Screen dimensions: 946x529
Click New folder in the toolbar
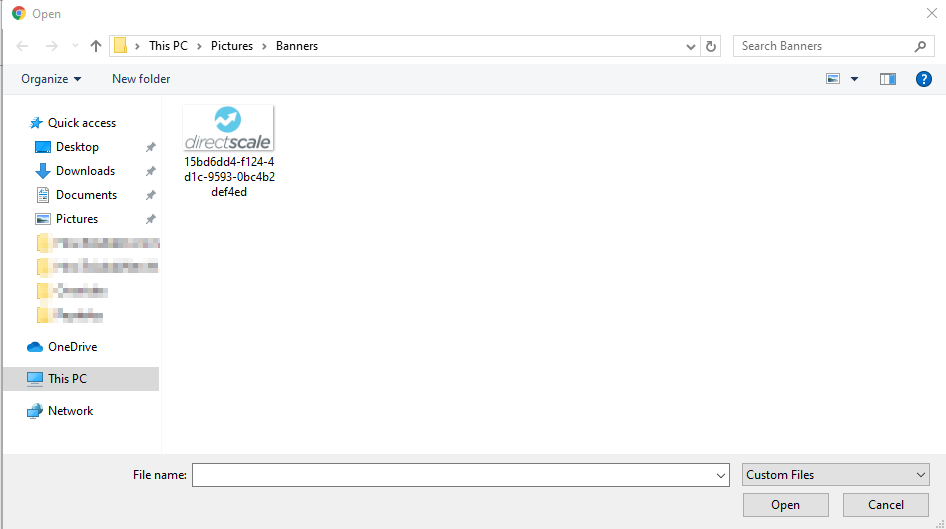pos(141,79)
